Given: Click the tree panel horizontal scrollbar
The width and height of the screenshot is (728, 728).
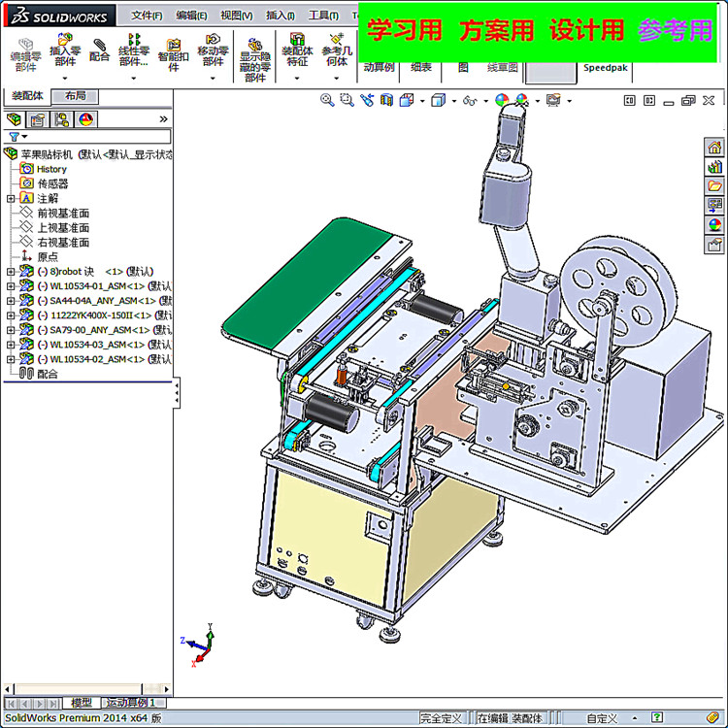Looking at the screenshot, I should tap(86, 688).
